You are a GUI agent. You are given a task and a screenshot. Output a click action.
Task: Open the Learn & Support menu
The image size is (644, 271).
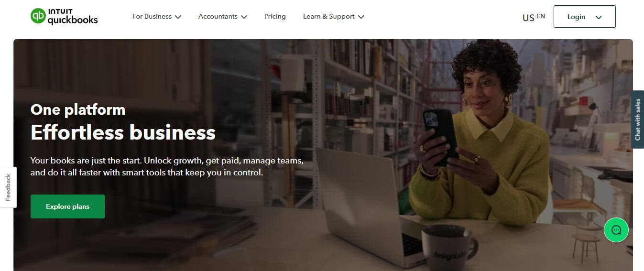(x=334, y=16)
